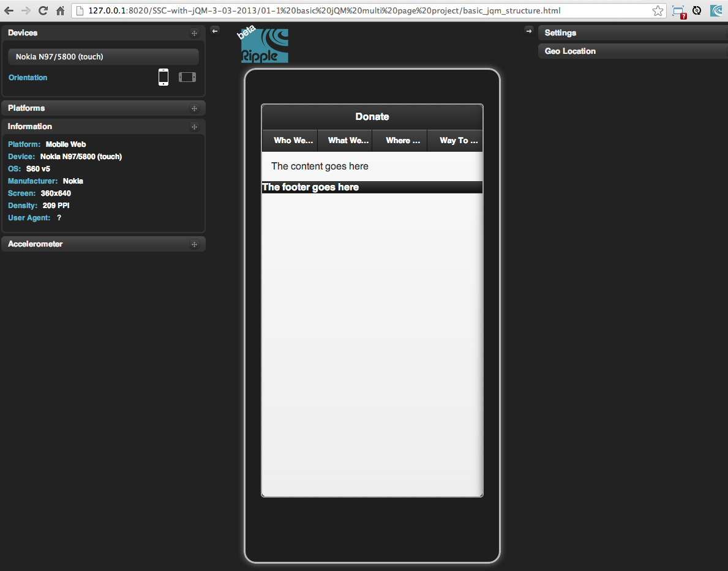The image size is (728, 571).
Task: Select the 'Who We...' navbar tab
Action: [x=290, y=141]
